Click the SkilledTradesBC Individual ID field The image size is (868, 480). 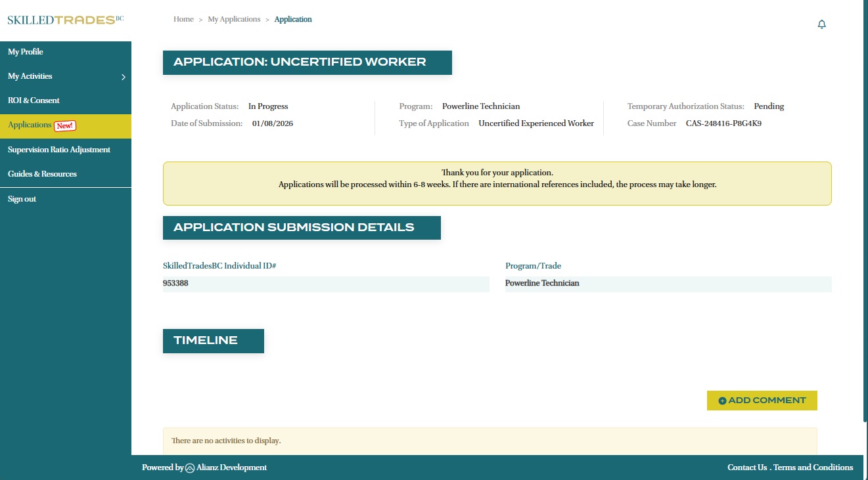tap(326, 284)
